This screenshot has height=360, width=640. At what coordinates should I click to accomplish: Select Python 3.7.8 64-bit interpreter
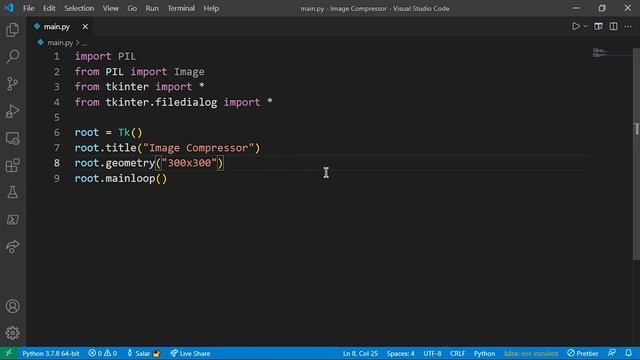pyautogui.click(x=51, y=353)
